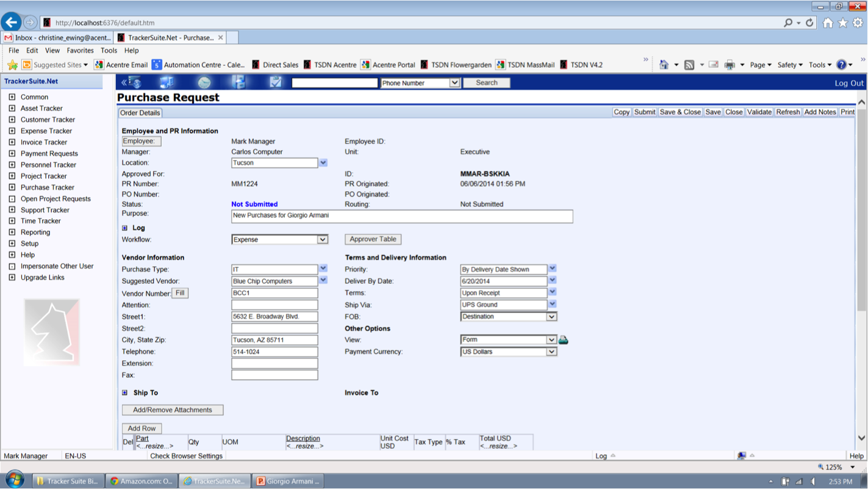Click the browser forward arrow button
Screen dimensions: 868x489
click(30, 23)
